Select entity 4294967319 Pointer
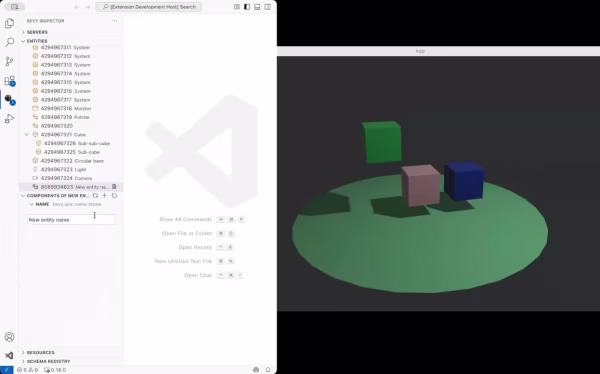This screenshot has height=374, width=600. [x=71, y=117]
